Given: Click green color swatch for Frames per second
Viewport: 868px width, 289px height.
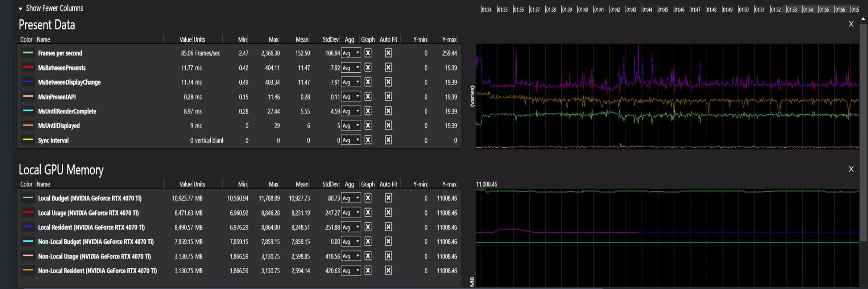Looking at the screenshot, I should point(28,53).
